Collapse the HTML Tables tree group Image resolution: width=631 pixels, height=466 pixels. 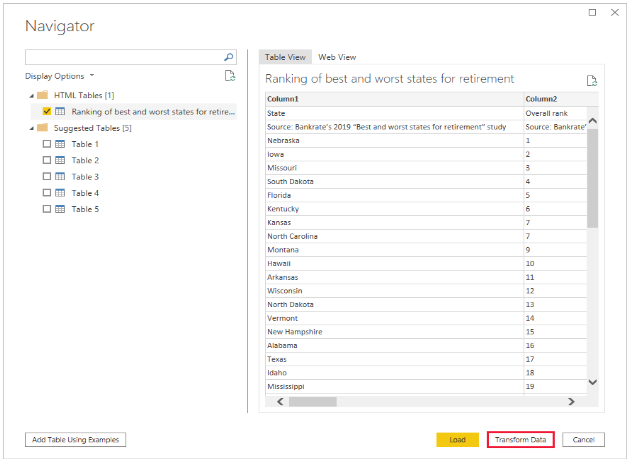(31, 95)
